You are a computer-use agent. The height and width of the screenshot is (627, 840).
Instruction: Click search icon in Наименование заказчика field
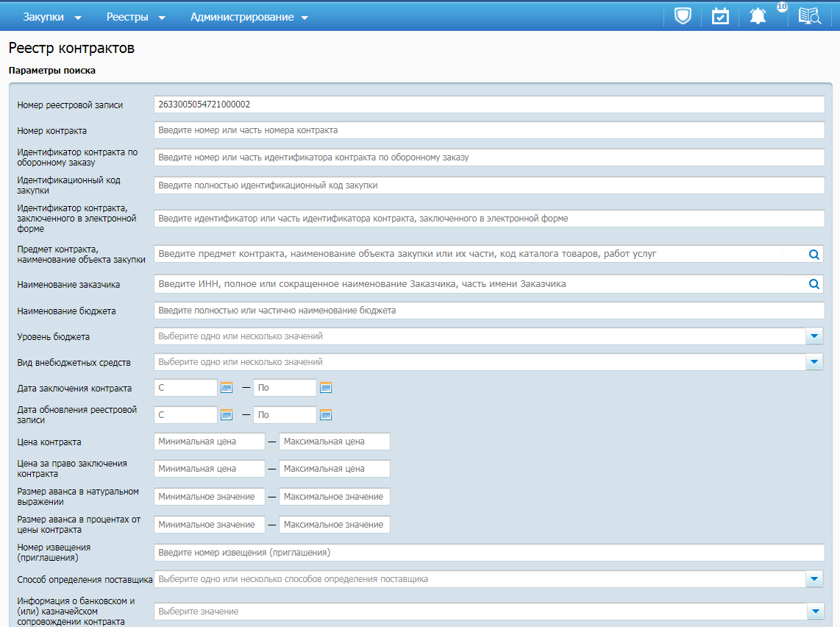pyautogui.click(x=814, y=284)
